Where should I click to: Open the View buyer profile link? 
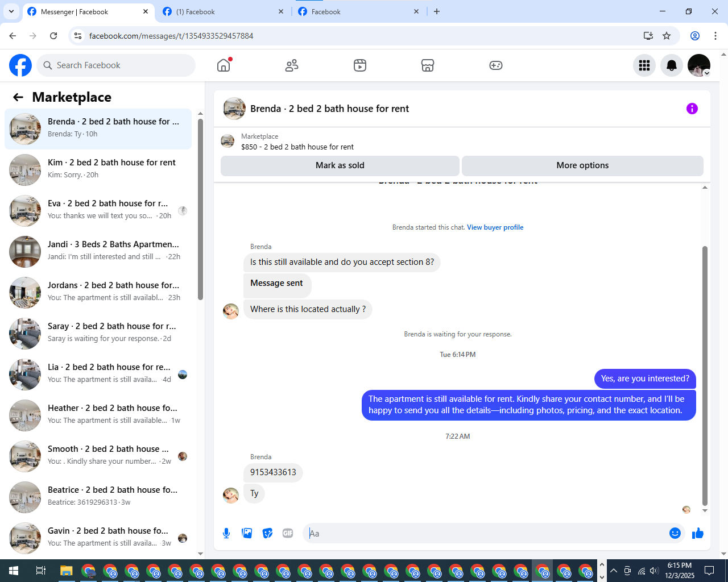pos(495,227)
